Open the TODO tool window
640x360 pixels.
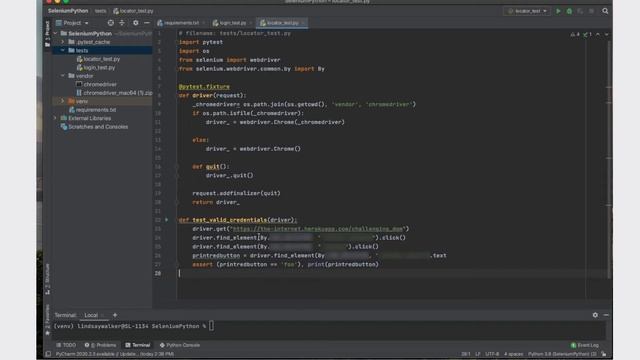(x=66, y=345)
